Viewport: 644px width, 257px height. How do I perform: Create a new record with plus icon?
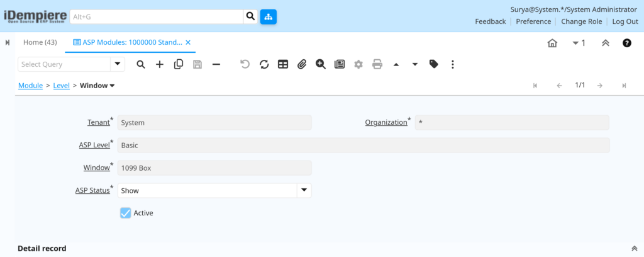pos(160,64)
